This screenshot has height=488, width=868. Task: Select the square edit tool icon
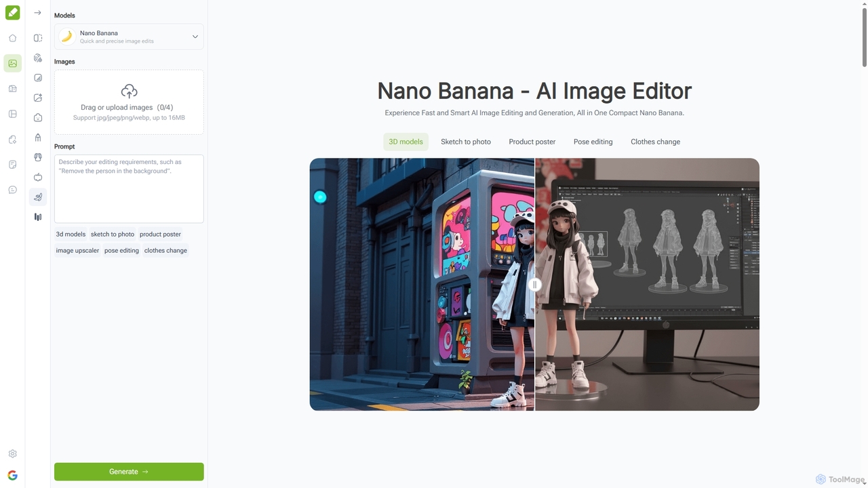click(x=38, y=78)
